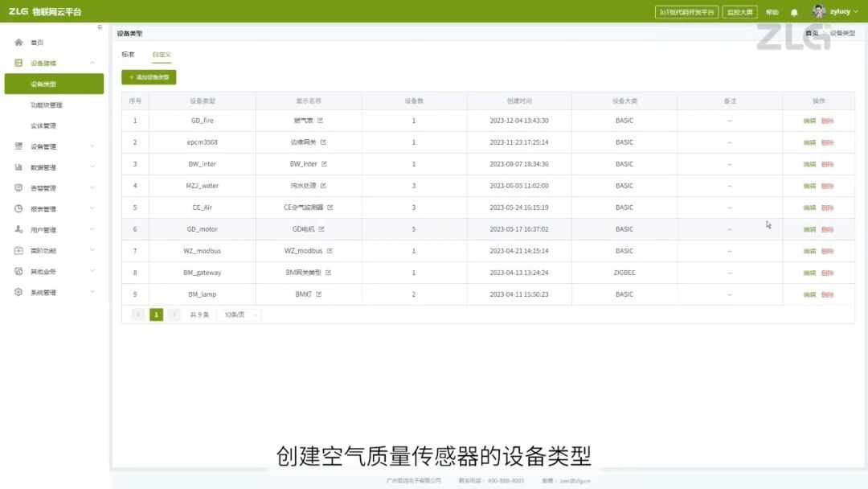Image resolution: width=868 pixels, height=489 pixels.
Task: Click 编辑 for the BM_gateway row
Action: tap(809, 273)
